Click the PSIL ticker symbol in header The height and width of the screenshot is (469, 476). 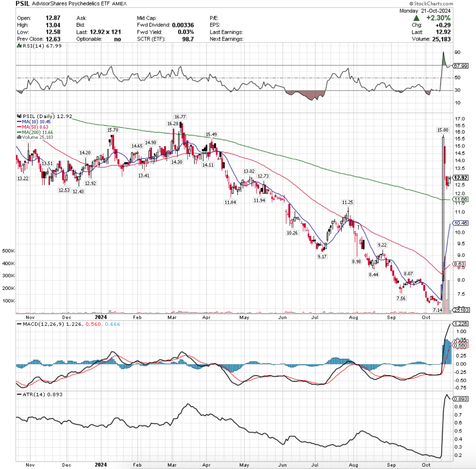tap(23, 4)
